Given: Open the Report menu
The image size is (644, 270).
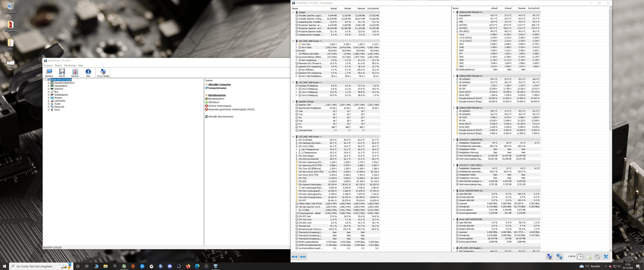Looking at the screenshot, I should coord(58,65).
